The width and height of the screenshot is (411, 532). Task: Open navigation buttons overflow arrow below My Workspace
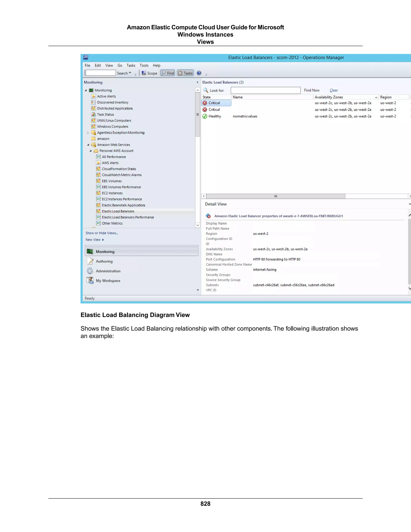(198, 290)
